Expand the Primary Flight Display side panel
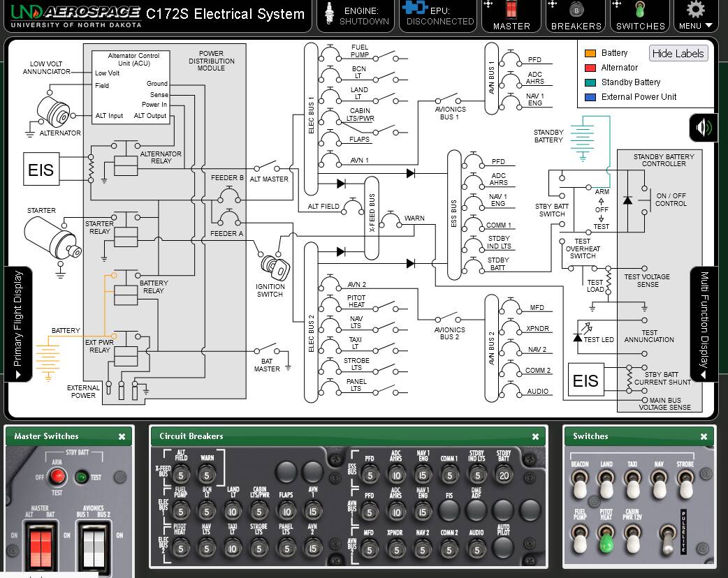The image size is (728, 578). pyautogui.click(x=18, y=324)
